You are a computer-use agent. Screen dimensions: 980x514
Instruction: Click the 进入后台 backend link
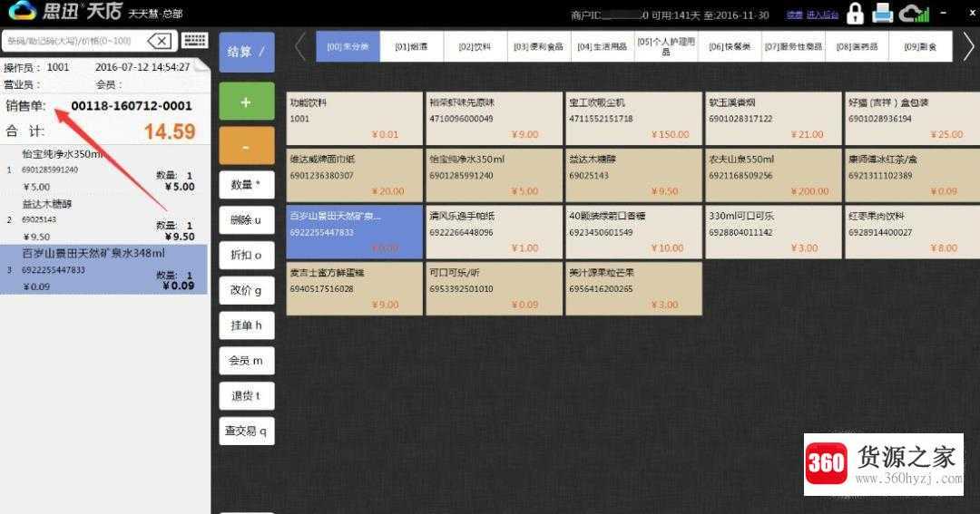coord(822,15)
